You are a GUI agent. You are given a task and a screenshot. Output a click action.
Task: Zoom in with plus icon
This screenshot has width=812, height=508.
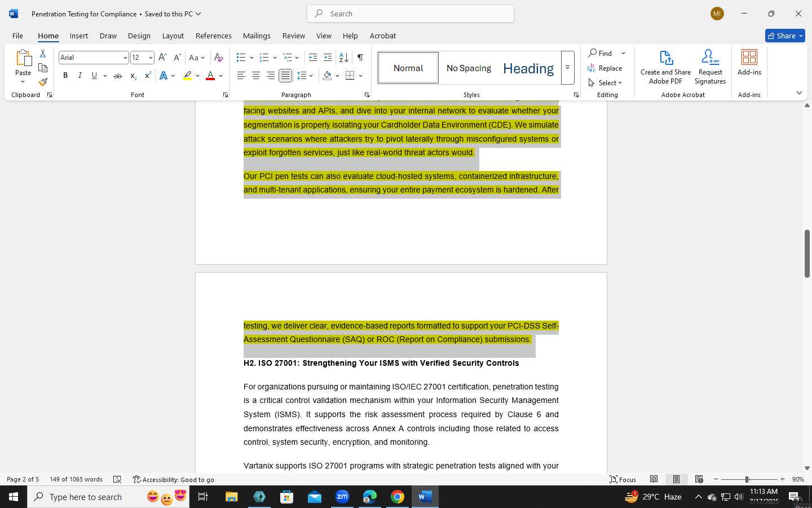[x=783, y=479]
